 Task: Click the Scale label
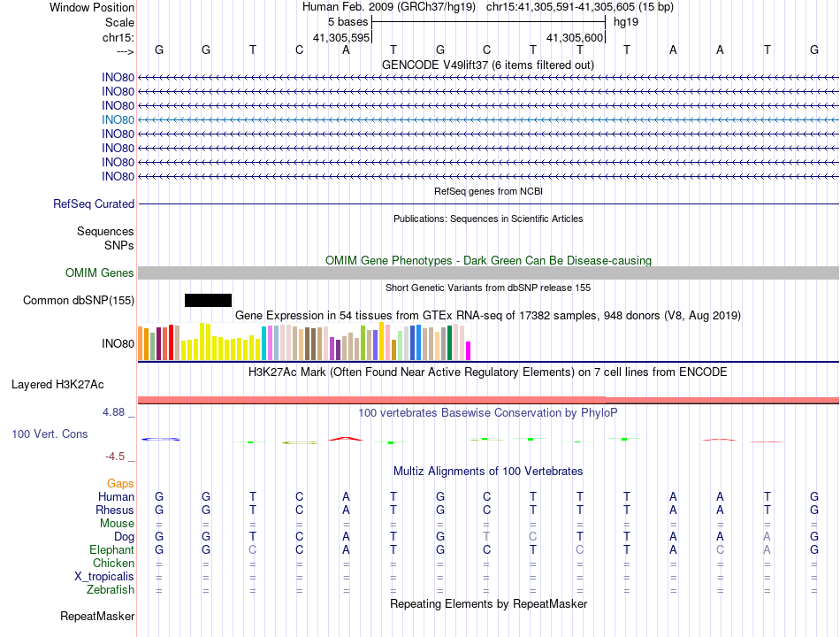pyautogui.click(x=119, y=22)
